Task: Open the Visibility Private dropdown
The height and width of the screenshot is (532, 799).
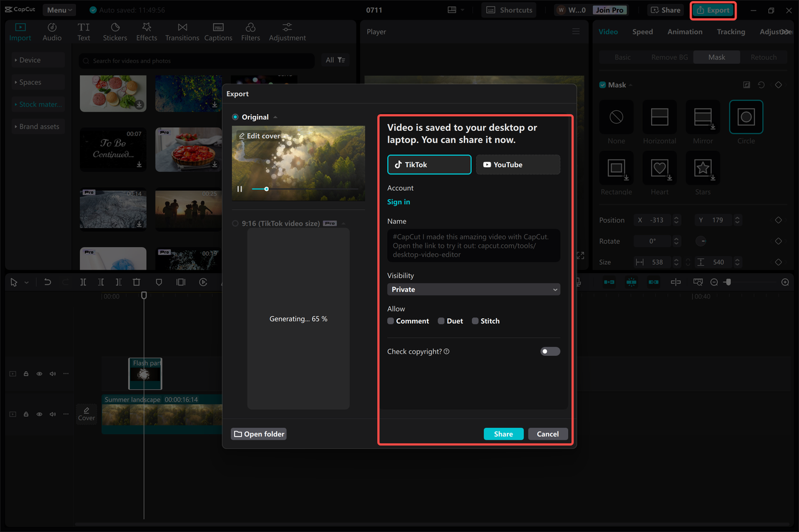Action: coord(474,289)
